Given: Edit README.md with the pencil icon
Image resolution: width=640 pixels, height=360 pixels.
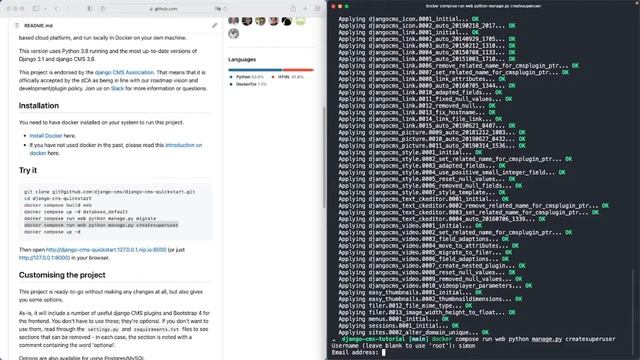Looking at the screenshot, I should (x=214, y=25).
